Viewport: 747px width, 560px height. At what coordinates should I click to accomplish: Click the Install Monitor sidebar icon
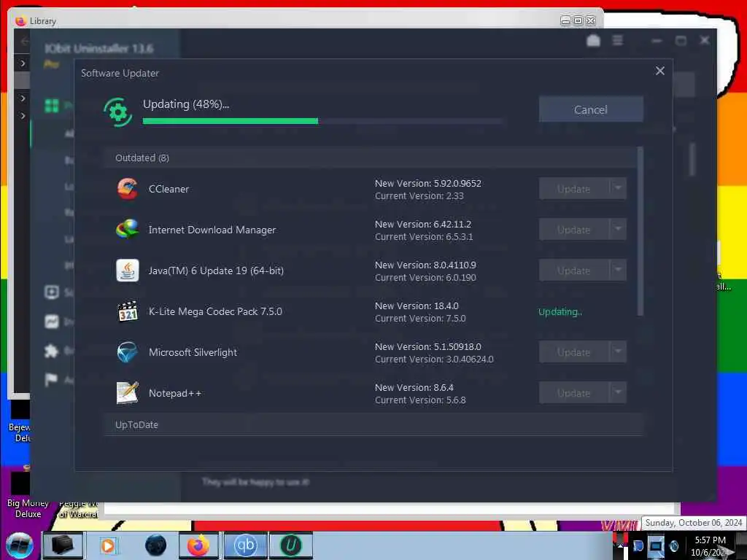pyautogui.click(x=52, y=322)
